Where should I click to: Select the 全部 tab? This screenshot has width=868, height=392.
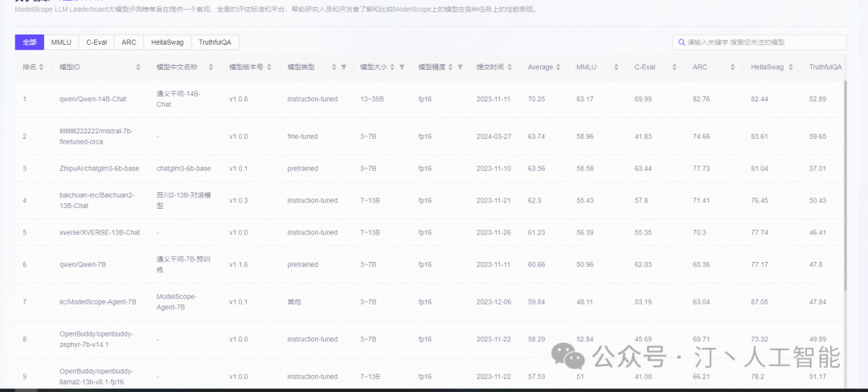pos(30,42)
